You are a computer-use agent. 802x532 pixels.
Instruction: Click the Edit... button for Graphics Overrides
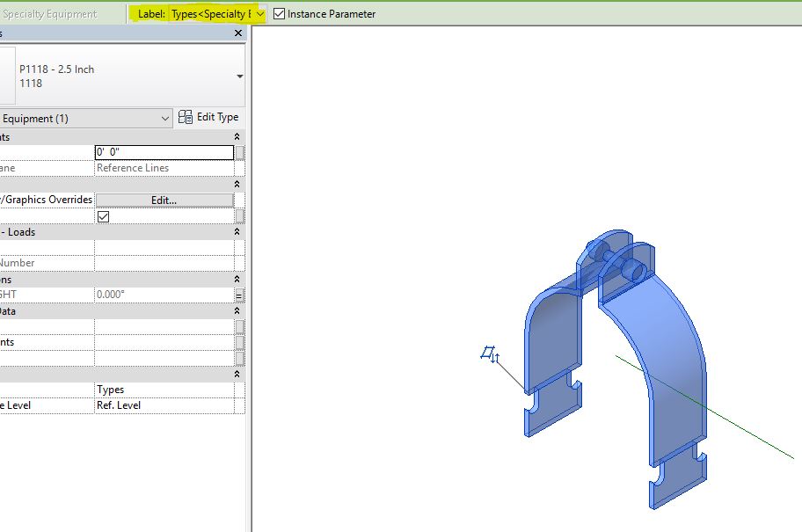pos(164,200)
